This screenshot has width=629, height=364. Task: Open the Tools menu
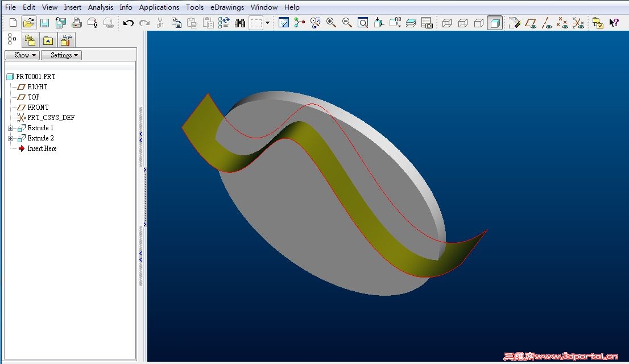coord(195,7)
